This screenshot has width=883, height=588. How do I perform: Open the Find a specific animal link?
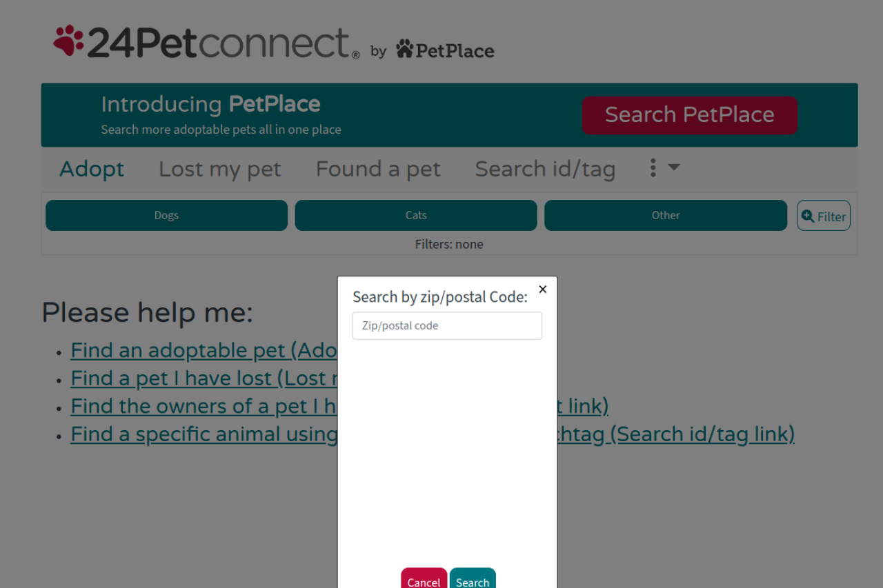point(204,434)
